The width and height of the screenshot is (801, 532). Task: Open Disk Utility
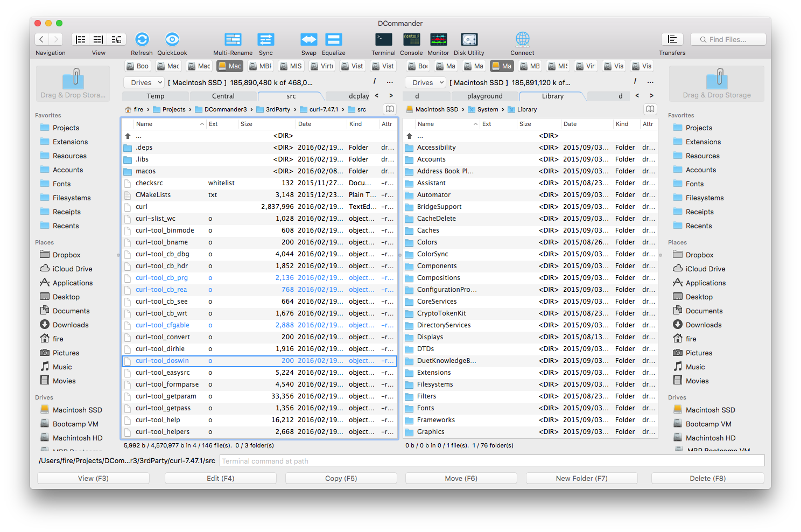469,39
